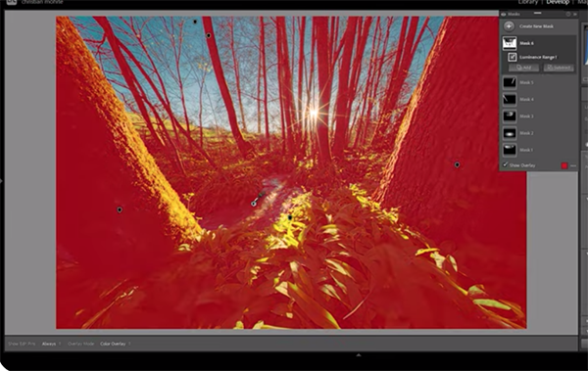Expand the bottom filmstrip panel arrow
This screenshot has height=371, width=588.
tap(359, 355)
